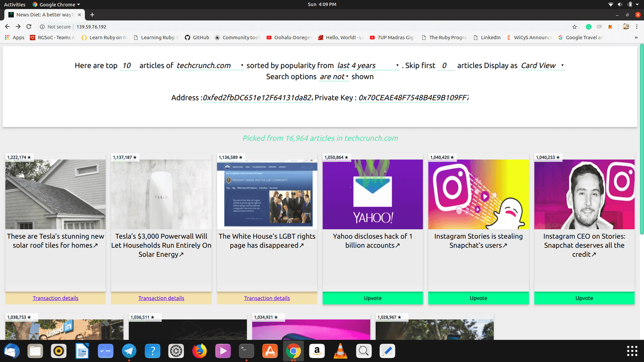Image resolution: width=644 pixels, height=362 pixels.
Task: Open the Community tools bookmark
Action: click(x=237, y=38)
